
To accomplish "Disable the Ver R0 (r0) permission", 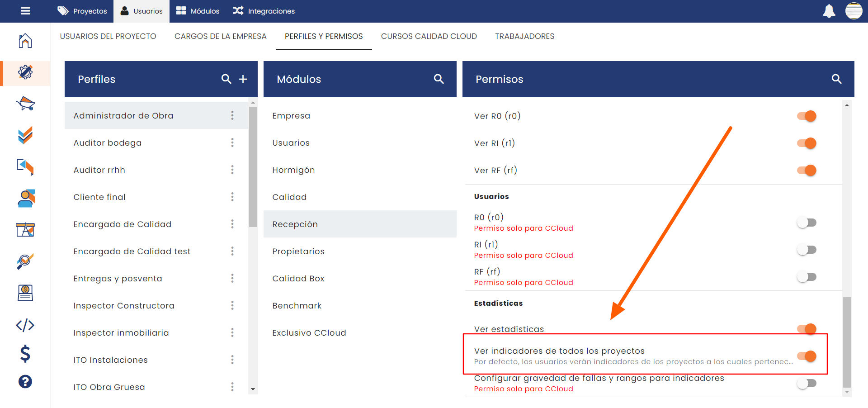I will [x=807, y=116].
